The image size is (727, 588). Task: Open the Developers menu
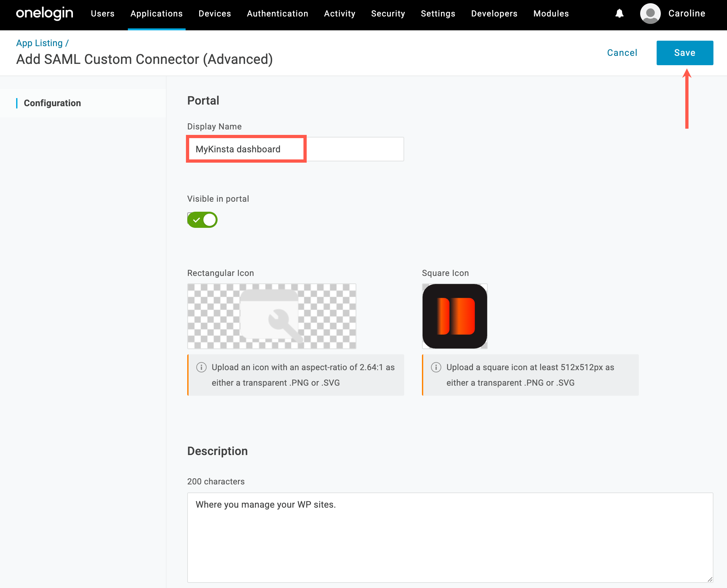[494, 14]
